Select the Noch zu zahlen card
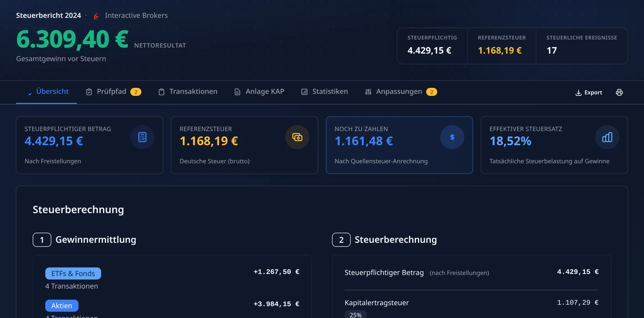The width and height of the screenshot is (644, 318). pos(399,145)
